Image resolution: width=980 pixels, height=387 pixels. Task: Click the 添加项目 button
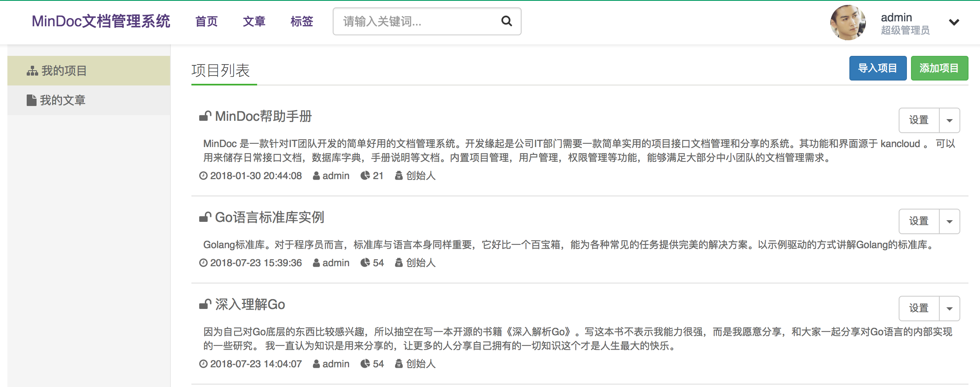point(939,68)
